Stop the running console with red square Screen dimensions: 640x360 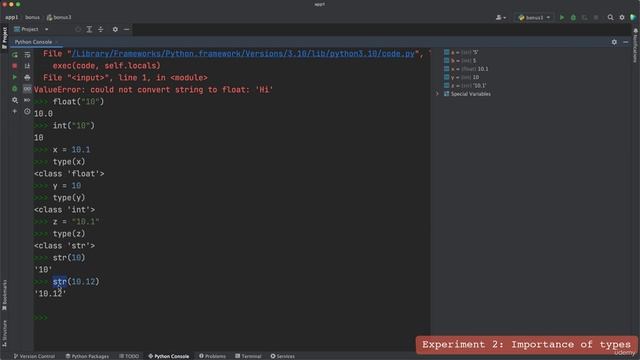point(15,66)
